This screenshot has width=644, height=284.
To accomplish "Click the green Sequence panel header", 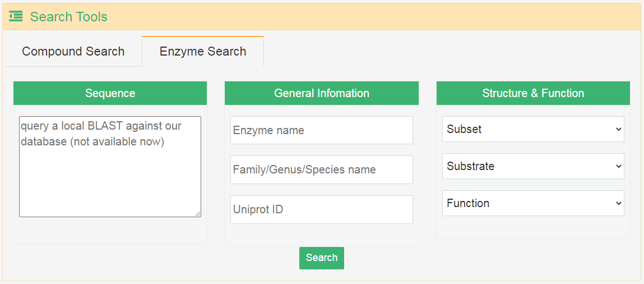I will (110, 93).
